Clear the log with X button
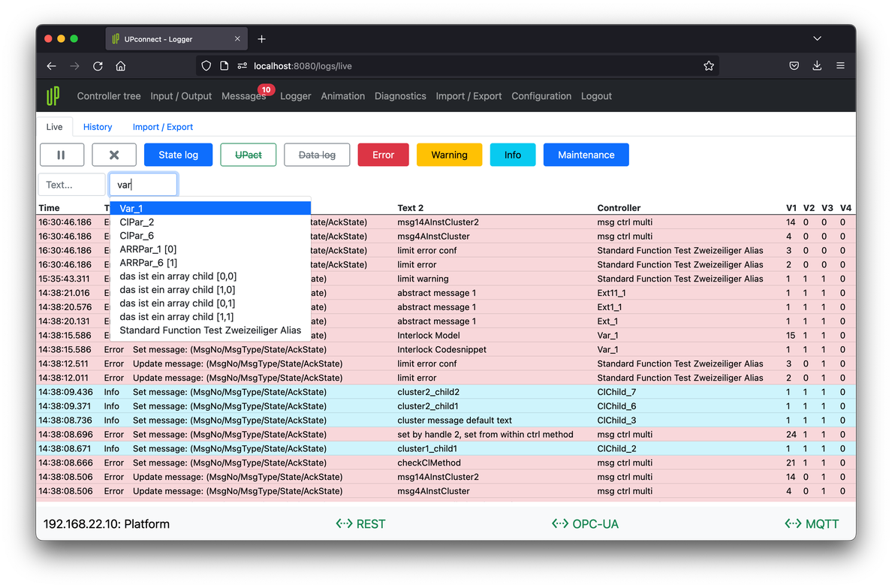Image resolution: width=892 pixels, height=588 pixels. point(114,155)
